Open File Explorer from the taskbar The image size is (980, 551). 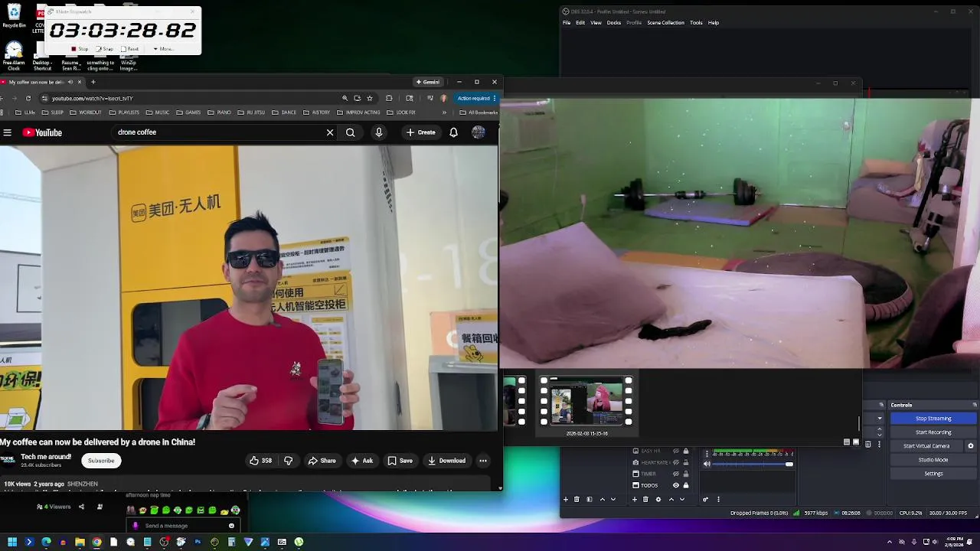click(x=80, y=542)
